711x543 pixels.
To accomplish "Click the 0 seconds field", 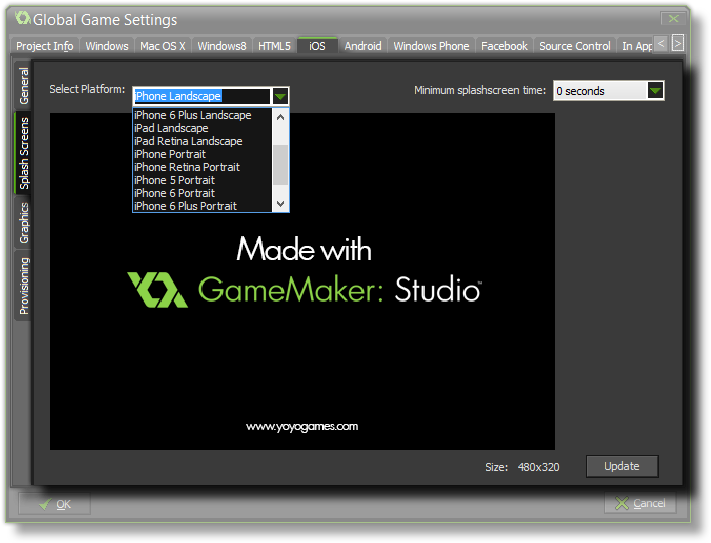I will [x=600, y=91].
